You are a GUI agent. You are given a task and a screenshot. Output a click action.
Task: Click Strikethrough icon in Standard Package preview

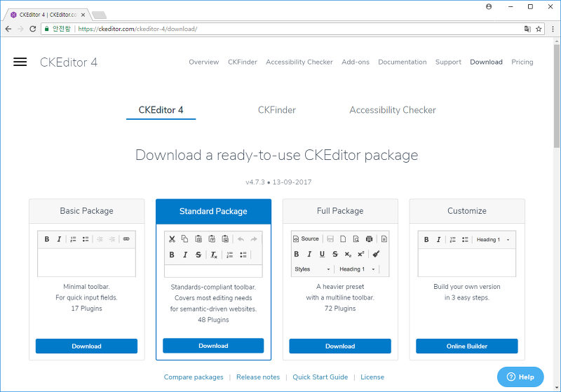pos(198,255)
